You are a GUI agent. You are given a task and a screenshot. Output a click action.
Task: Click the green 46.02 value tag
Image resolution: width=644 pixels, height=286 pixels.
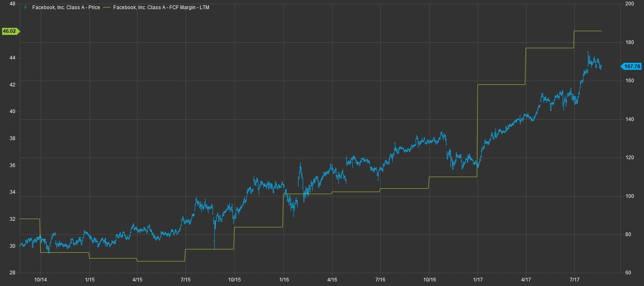click(10, 31)
